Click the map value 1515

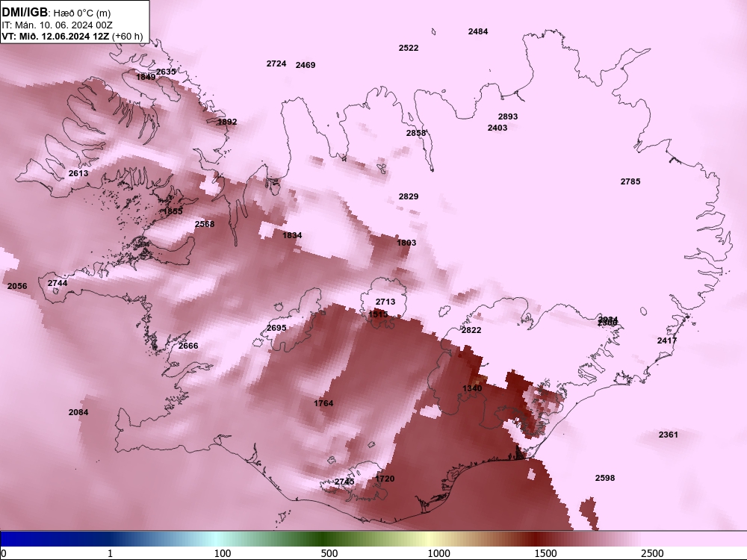click(x=378, y=314)
